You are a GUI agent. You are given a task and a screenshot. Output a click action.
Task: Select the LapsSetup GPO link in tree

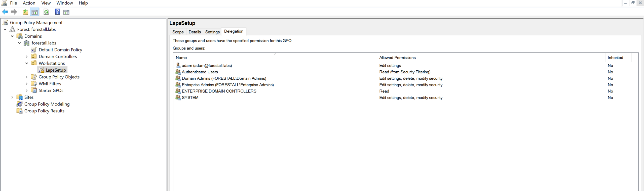point(56,70)
